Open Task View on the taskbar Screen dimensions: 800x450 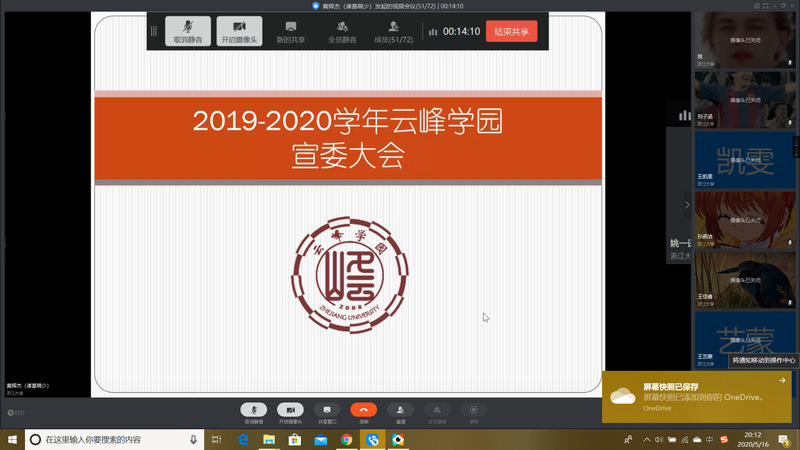coord(216,439)
